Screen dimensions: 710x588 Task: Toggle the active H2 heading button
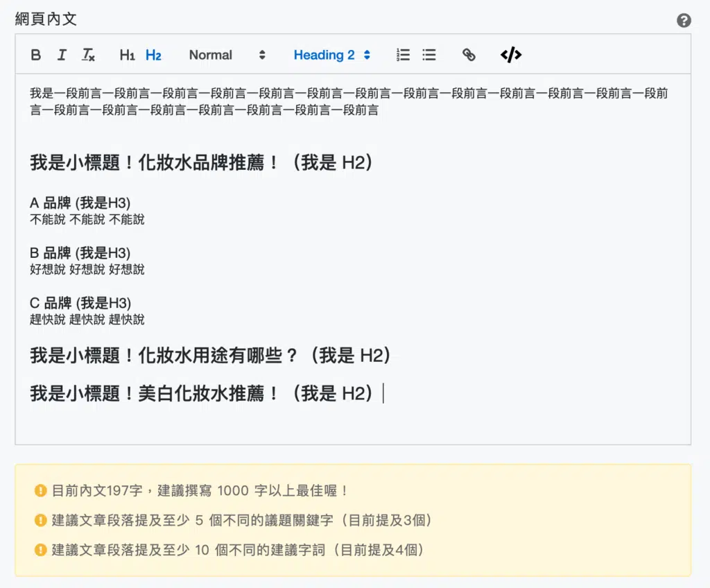(x=153, y=55)
